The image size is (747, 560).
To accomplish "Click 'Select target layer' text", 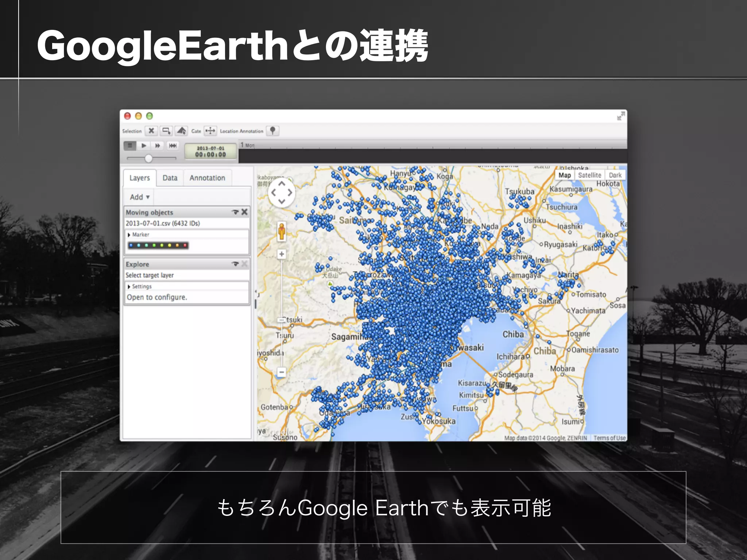I will click(150, 275).
